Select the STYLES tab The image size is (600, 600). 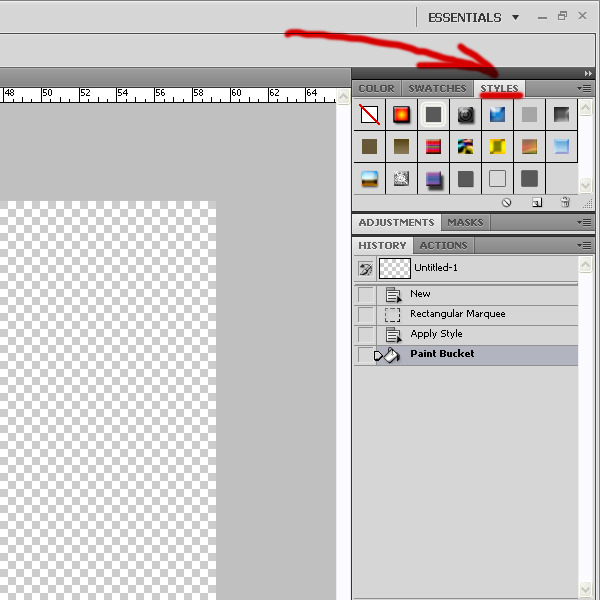[499, 89]
